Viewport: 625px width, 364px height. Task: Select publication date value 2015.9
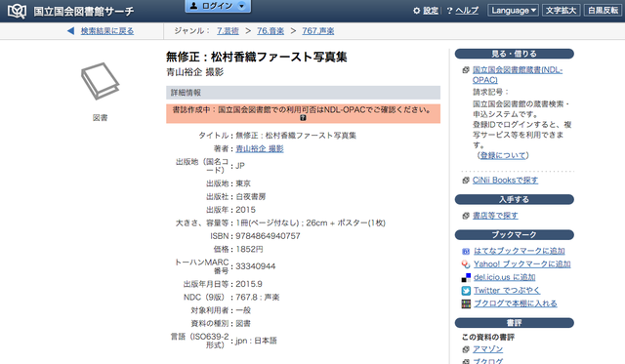point(249,284)
